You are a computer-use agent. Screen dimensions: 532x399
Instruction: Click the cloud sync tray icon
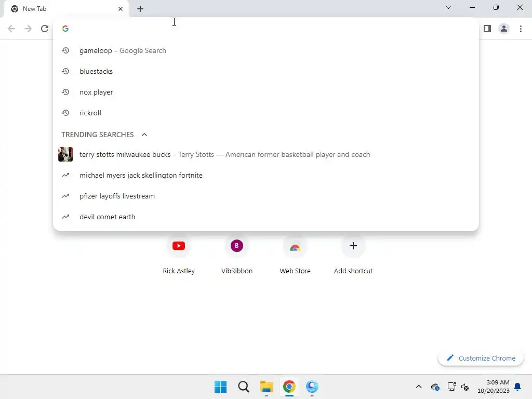coord(435,387)
